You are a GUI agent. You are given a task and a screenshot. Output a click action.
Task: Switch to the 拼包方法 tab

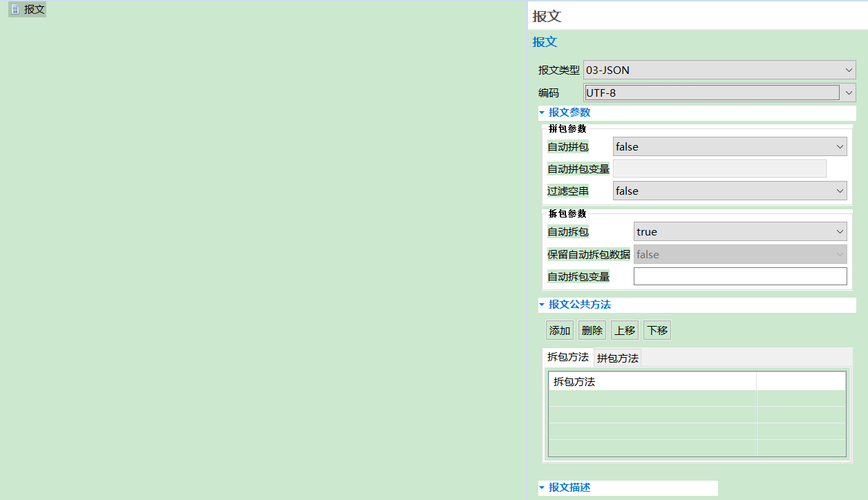point(616,357)
